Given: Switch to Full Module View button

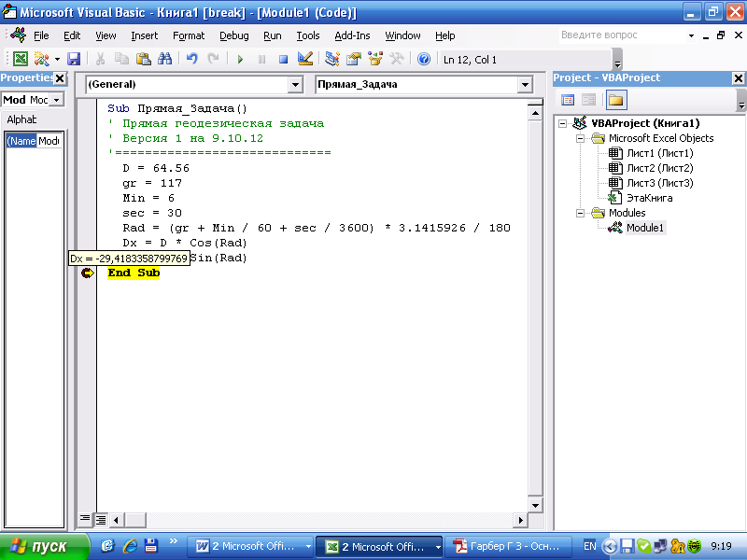Looking at the screenshot, I should [101, 520].
